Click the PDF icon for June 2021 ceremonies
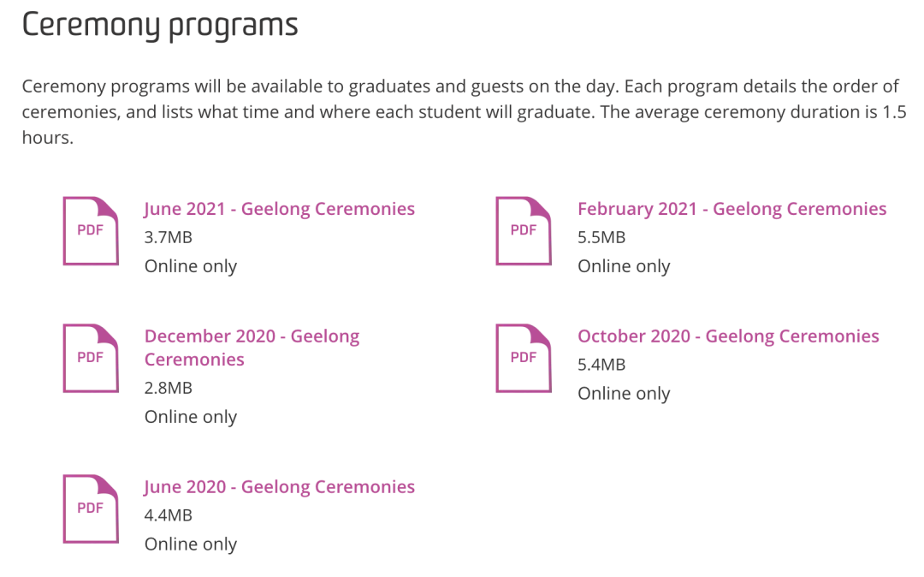Viewport: 924px width, 577px height. pyautogui.click(x=91, y=231)
